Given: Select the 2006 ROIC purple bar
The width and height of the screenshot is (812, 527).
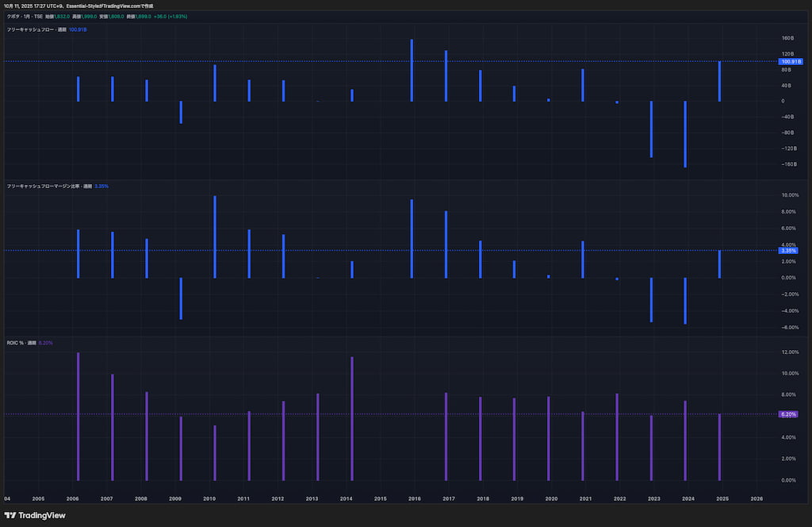Looking at the screenshot, I should [x=78, y=416].
